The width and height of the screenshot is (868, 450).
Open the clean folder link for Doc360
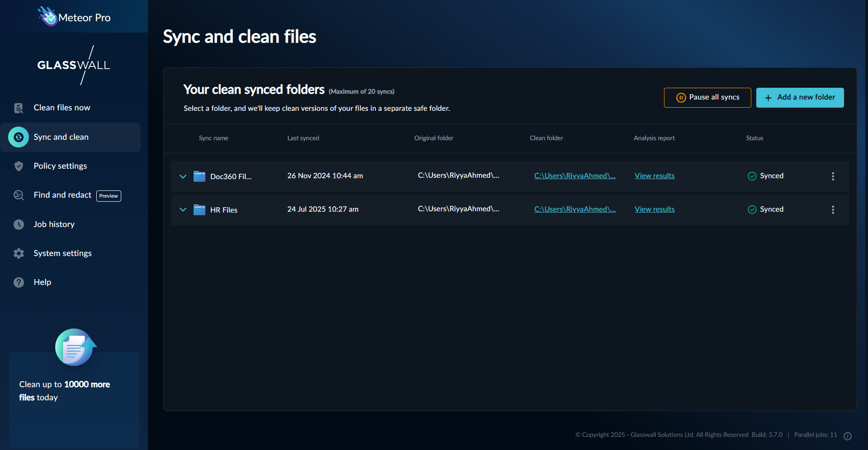point(575,176)
